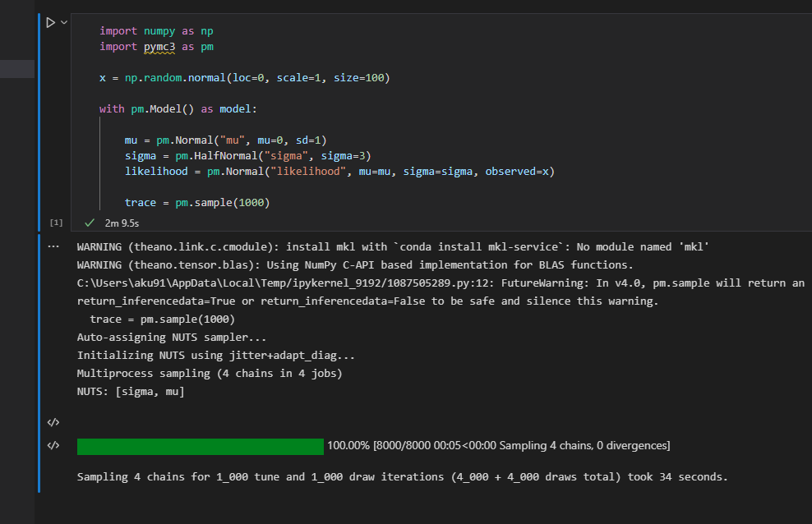Run the cell with the play button

coord(50,23)
